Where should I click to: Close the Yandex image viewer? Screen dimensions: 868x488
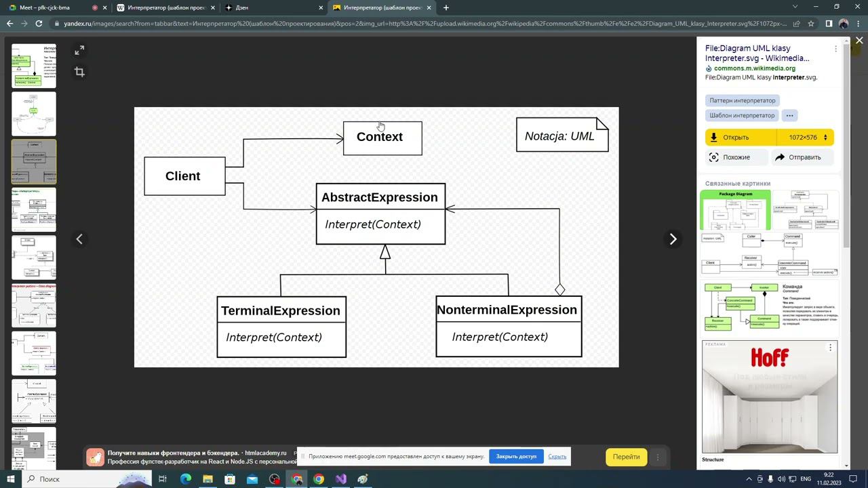click(x=859, y=41)
